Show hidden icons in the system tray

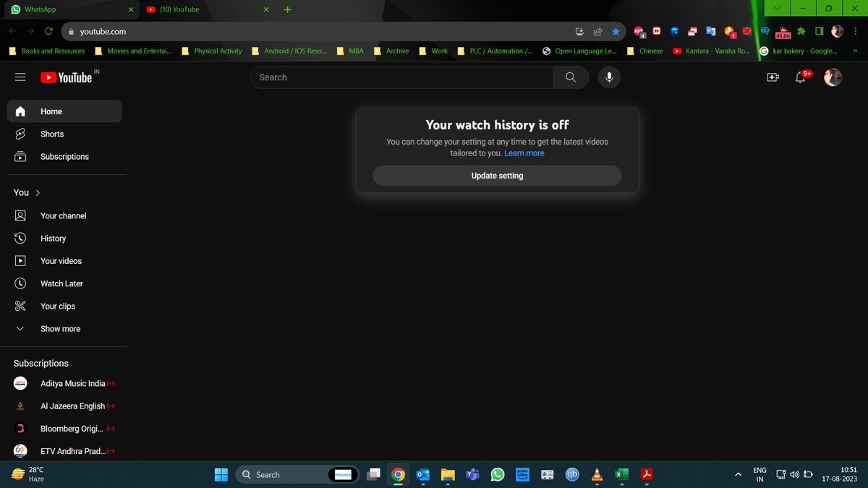point(737,474)
